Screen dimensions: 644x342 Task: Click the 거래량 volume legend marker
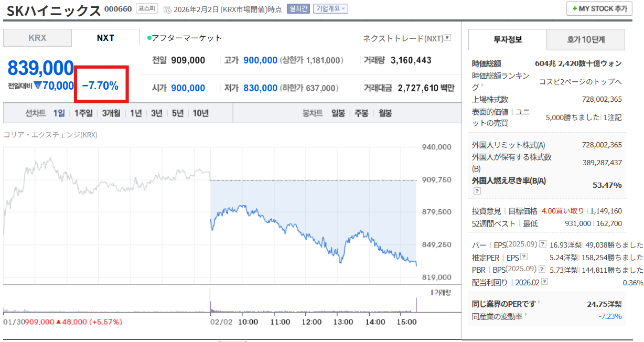(432, 292)
